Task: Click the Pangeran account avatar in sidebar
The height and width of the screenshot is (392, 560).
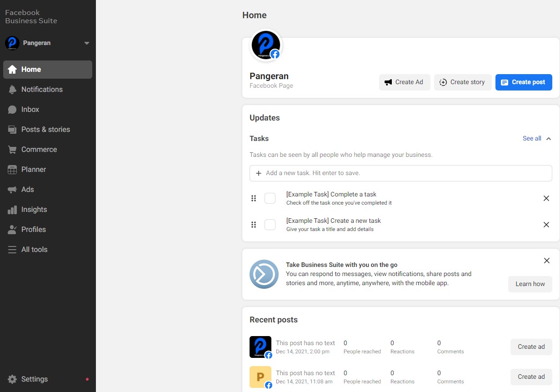Action: tap(12, 43)
